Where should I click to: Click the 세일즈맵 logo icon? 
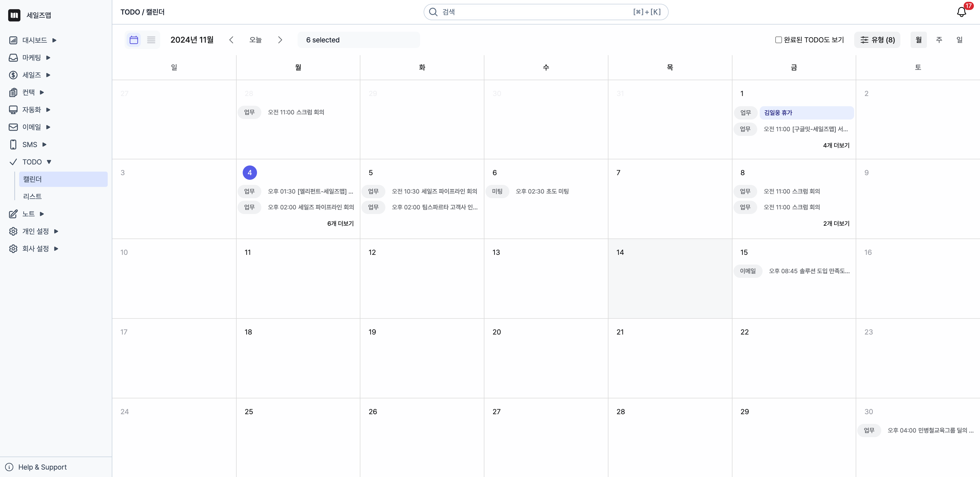(x=14, y=15)
